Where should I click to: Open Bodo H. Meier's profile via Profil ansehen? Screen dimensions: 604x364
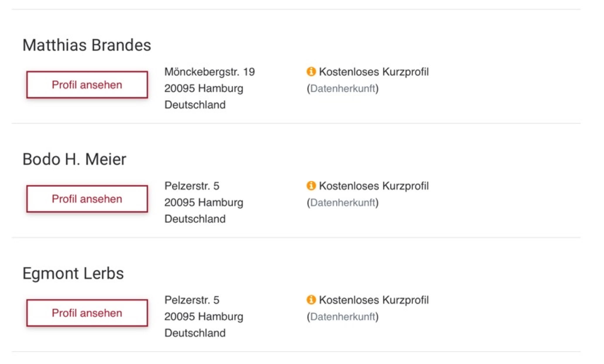point(87,199)
